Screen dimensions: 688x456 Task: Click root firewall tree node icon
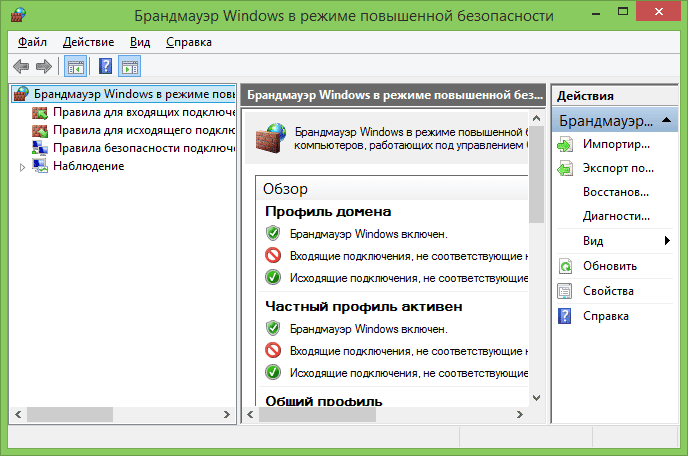click(21, 93)
